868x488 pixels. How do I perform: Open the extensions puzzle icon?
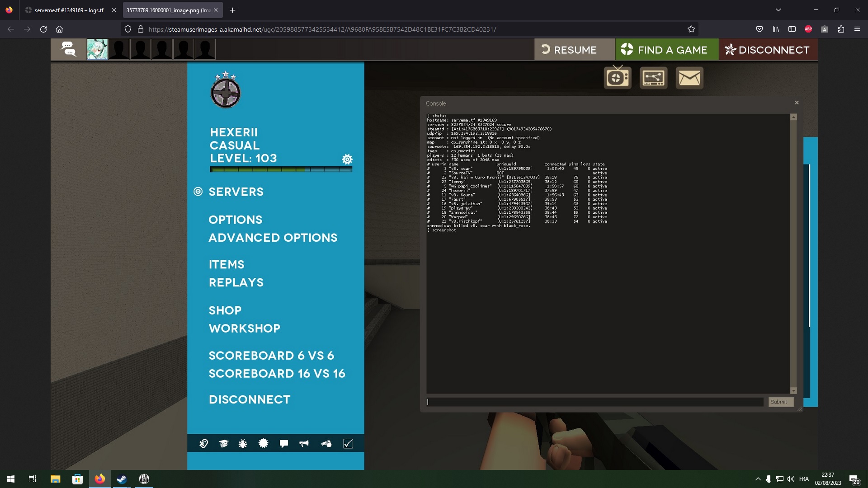tap(841, 29)
